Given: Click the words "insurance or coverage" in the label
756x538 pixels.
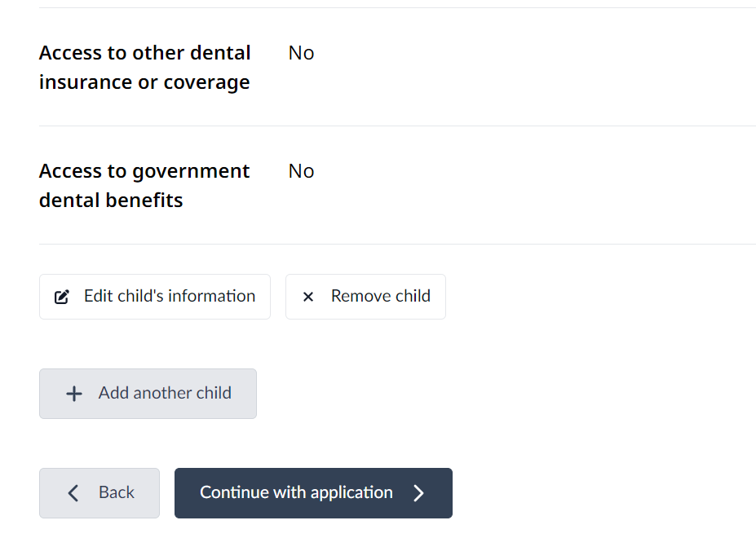Looking at the screenshot, I should point(144,82).
